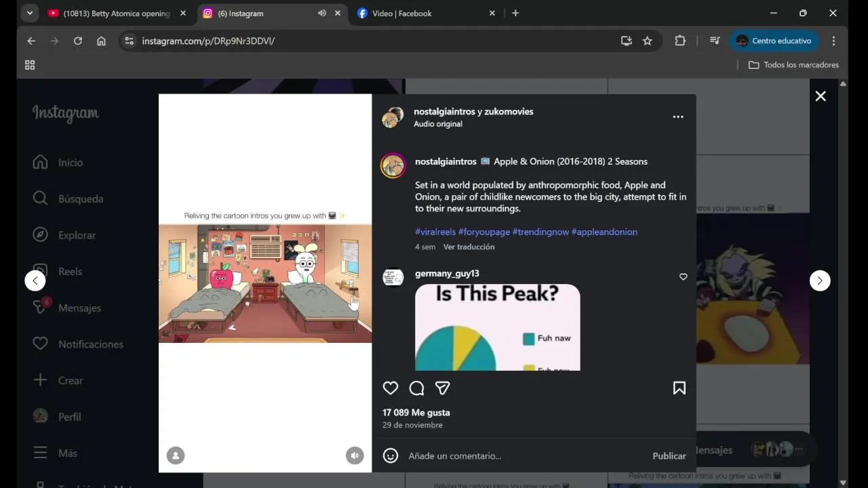Open a new browser tab
868x488 pixels.
(515, 13)
